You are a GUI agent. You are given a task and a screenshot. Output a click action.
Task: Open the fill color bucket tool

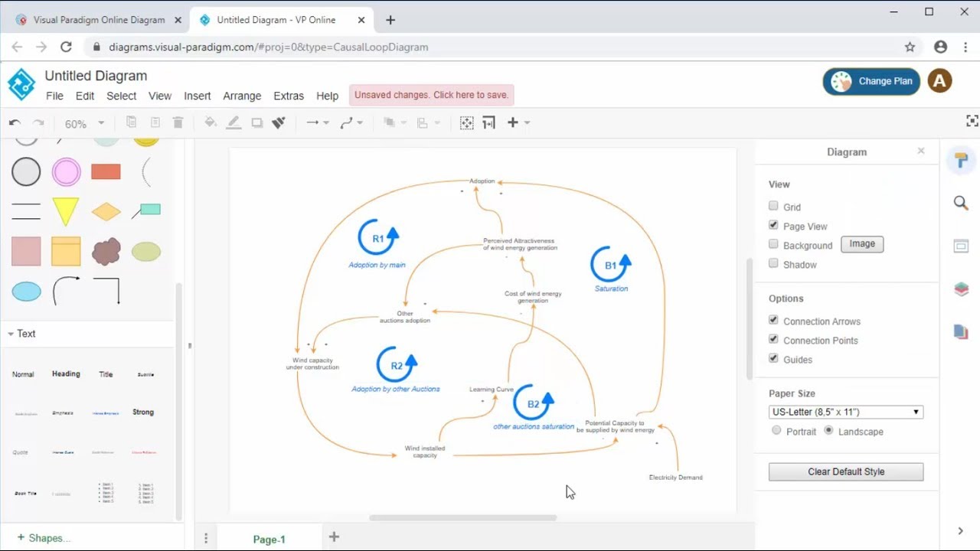tap(211, 122)
